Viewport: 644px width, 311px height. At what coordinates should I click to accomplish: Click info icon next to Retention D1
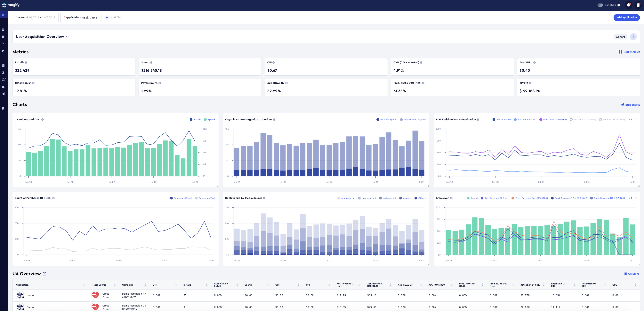[x=34, y=83]
